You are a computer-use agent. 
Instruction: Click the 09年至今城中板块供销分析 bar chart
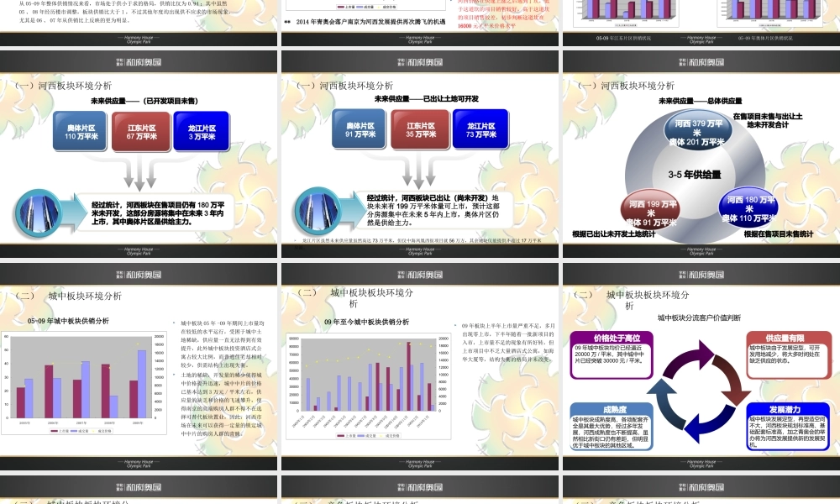[369, 386]
